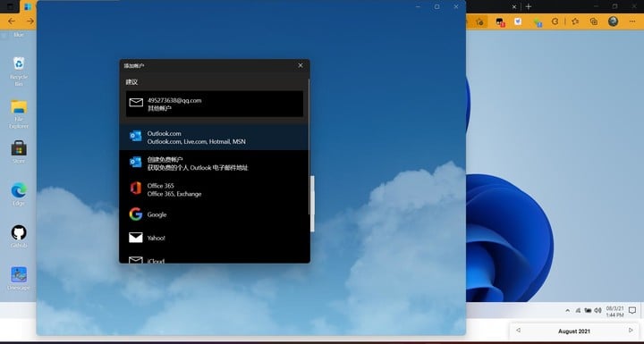Choose the Outlook.com account option
This screenshot has width=644, height=344.
click(214, 137)
